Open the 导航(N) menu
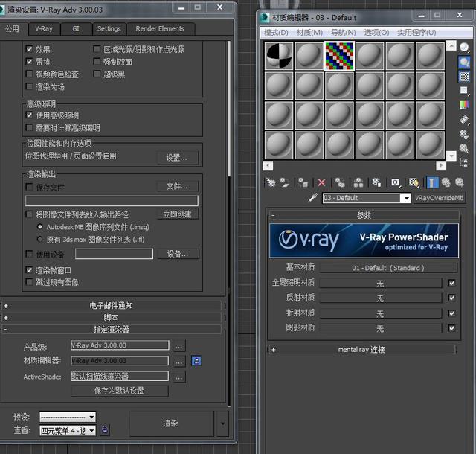 (x=344, y=33)
